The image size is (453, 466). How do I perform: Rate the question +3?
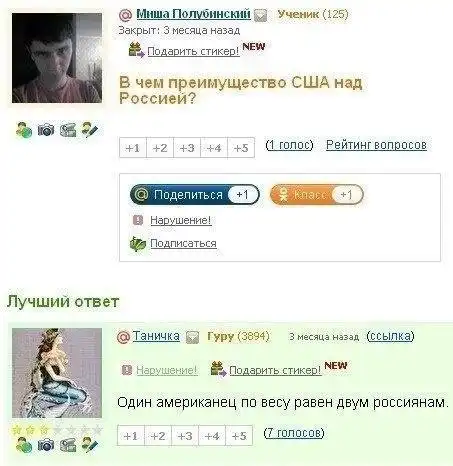click(x=187, y=148)
